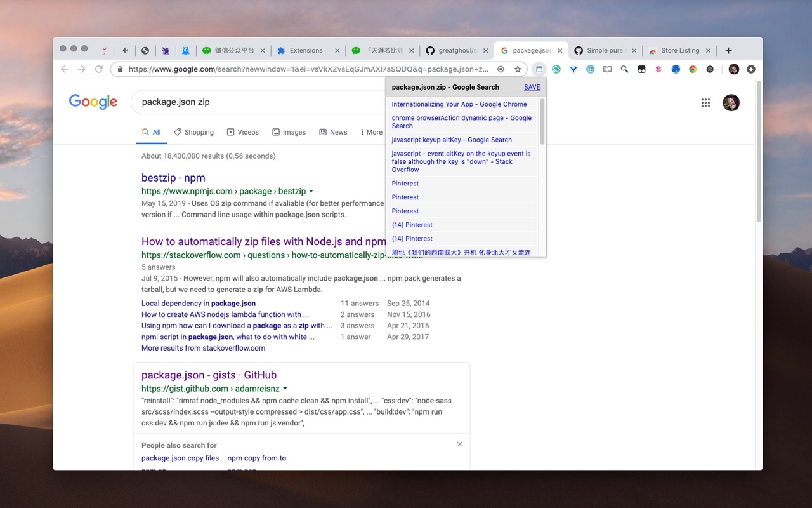Click the browser back arrow
812x508 pixels.
(64, 69)
